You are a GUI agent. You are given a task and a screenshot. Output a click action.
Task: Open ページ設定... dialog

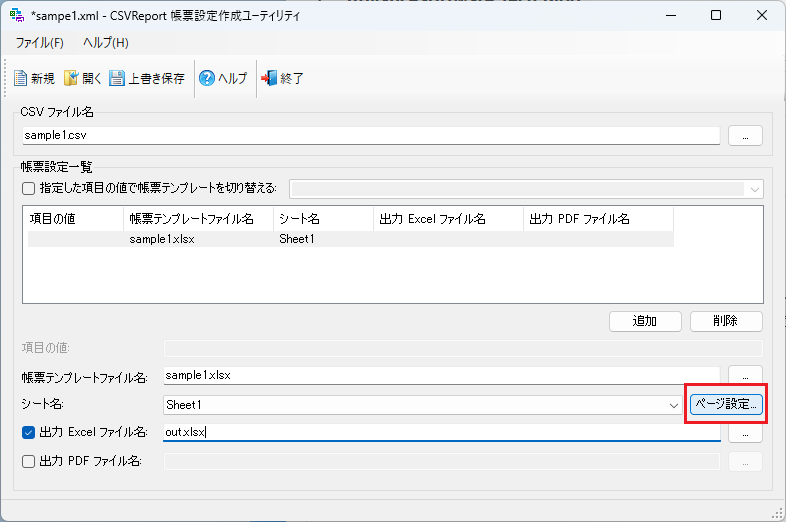click(726, 404)
